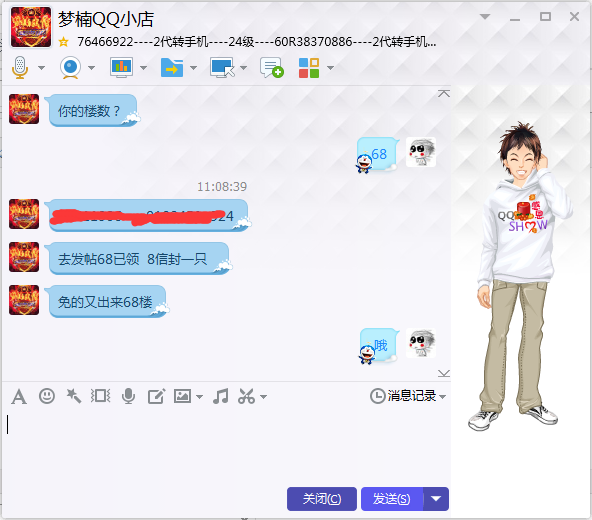This screenshot has width=592, height=520.
Task: Create a discussion group chat icon
Action: tap(272, 68)
